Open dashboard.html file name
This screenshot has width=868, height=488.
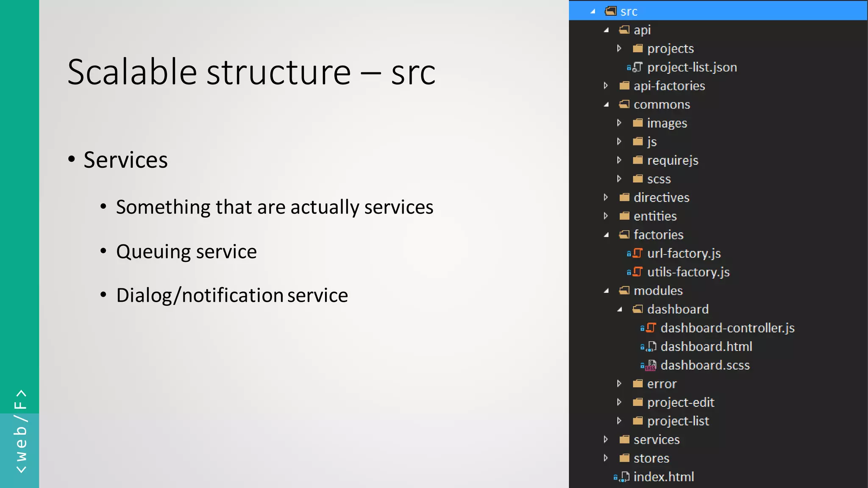pos(707,347)
